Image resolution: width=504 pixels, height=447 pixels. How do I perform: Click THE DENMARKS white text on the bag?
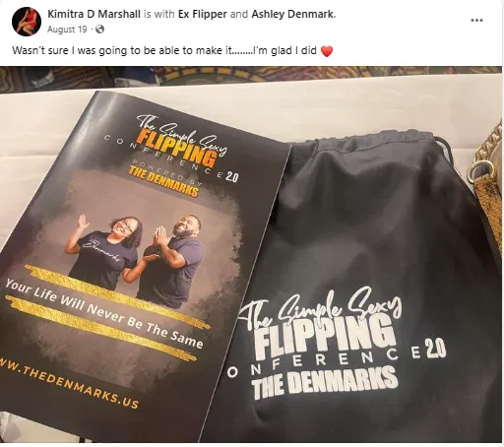[x=326, y=382]
